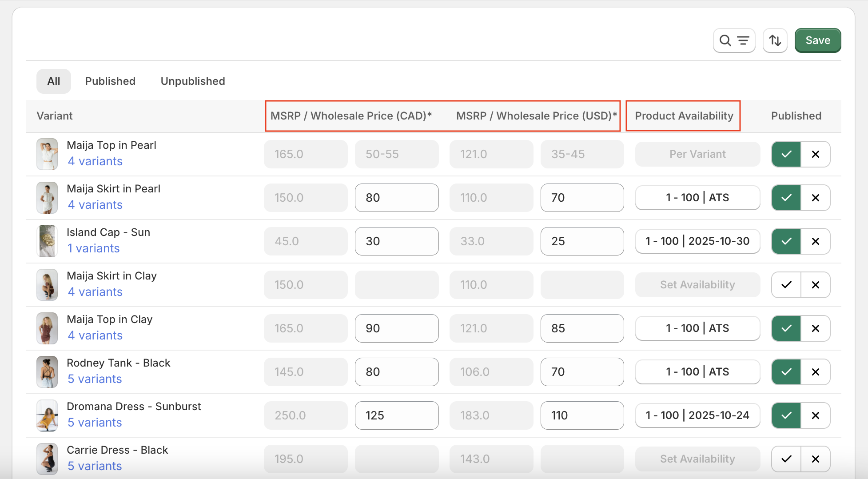Unpublish Carrie Dress - Black with X

[816, 459]
